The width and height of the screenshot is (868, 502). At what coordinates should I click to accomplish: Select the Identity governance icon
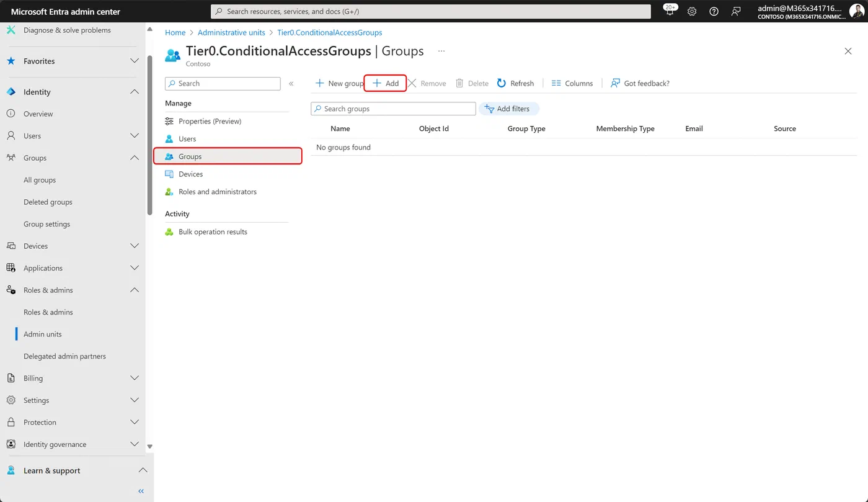[11, 444]
